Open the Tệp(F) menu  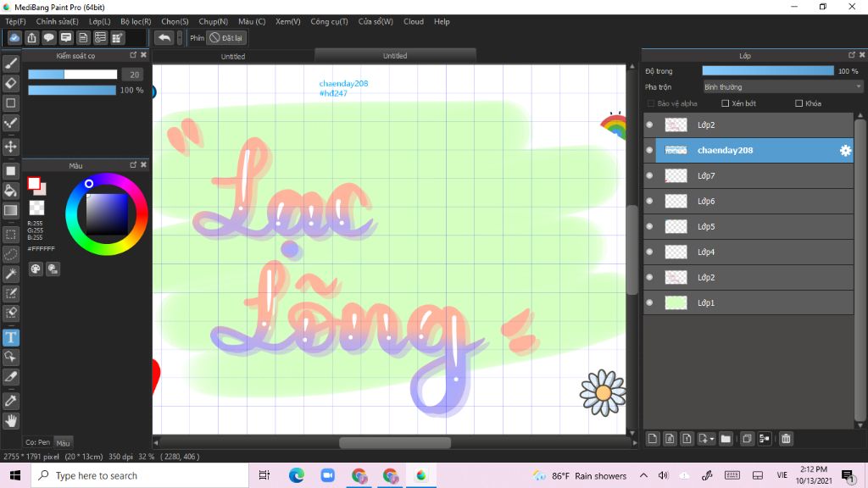[15, 21]
